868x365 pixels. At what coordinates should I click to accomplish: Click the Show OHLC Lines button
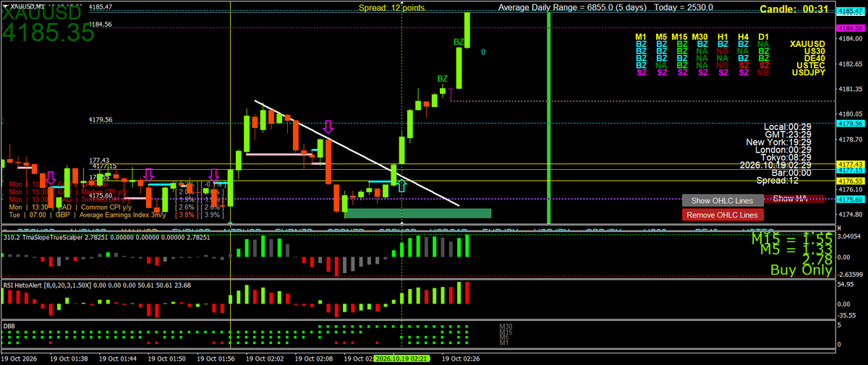tap(723, 200)
